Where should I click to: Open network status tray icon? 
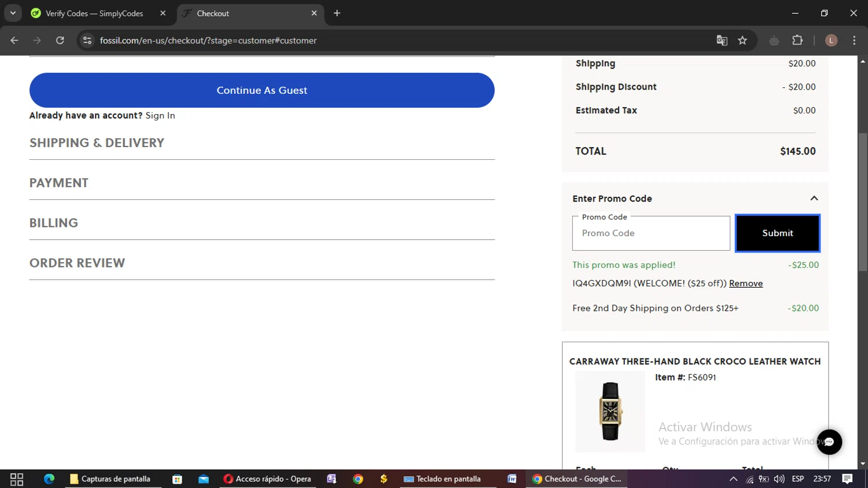pos(750,479)
